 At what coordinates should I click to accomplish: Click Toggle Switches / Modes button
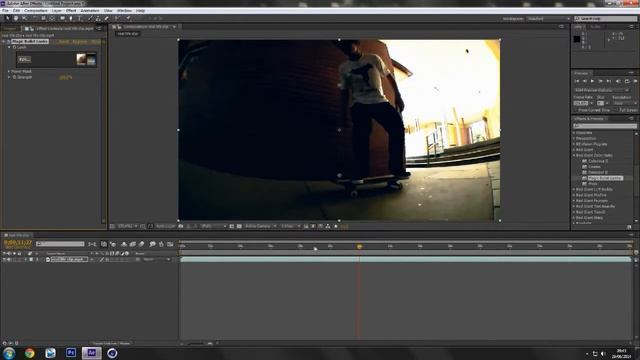pyautogui.click(x=111, y=343)
